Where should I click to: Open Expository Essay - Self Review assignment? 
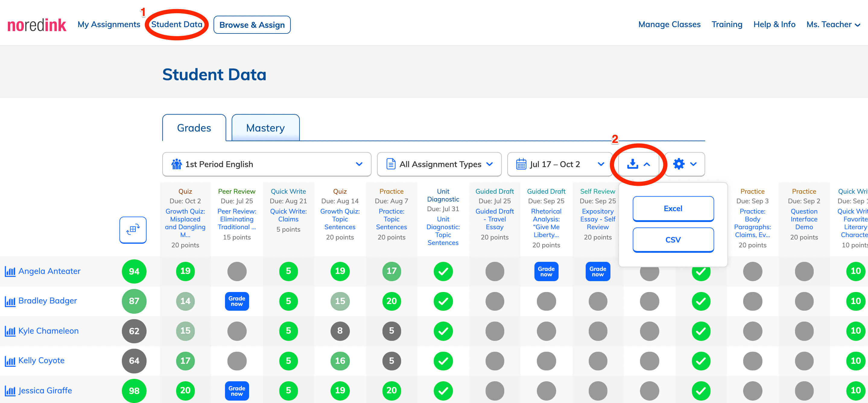click(598, 219)
